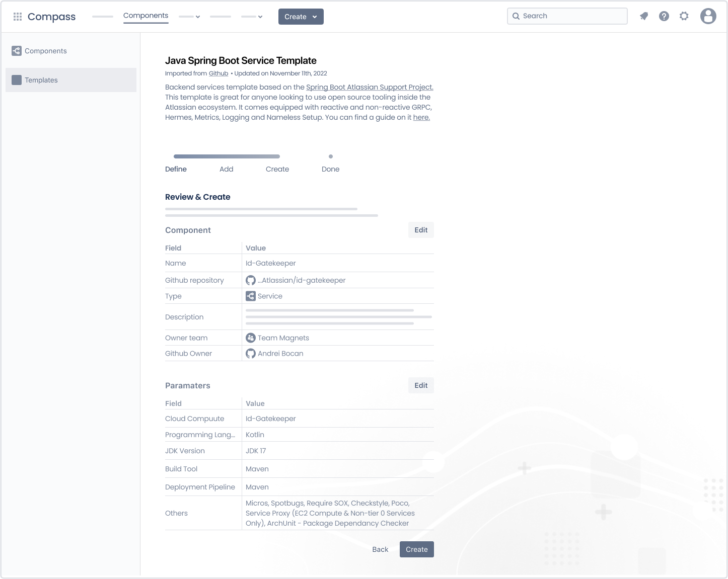Click the GitHub icon beside Atlassian/id-gatekeeper
Screen dimensions: 728x579
(251, 280)
